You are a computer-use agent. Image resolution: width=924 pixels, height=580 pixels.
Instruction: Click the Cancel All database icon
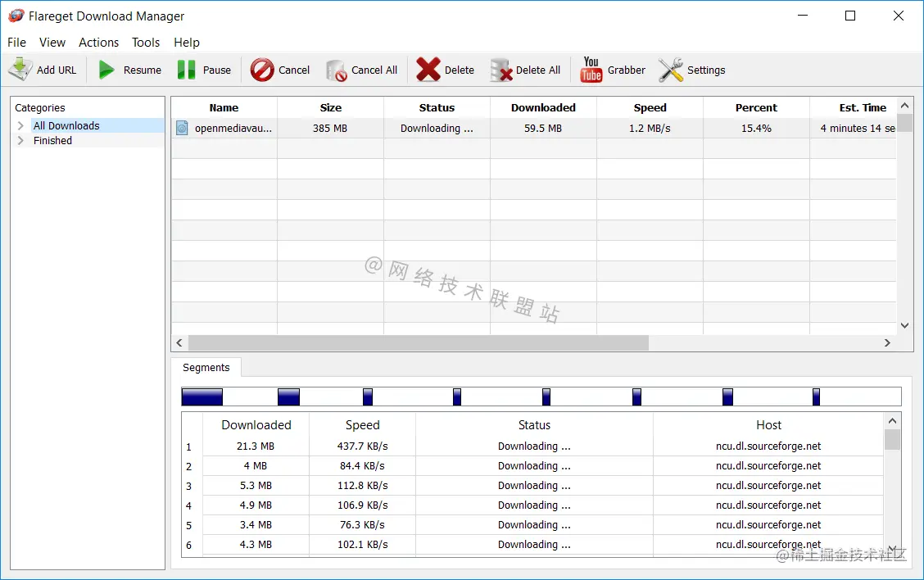tap(336, 70)
